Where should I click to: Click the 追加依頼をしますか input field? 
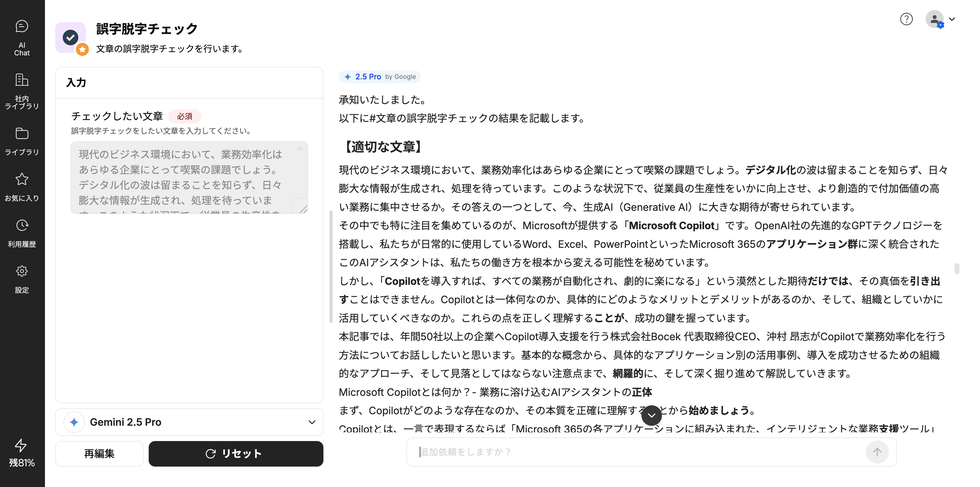coord(609,452)
